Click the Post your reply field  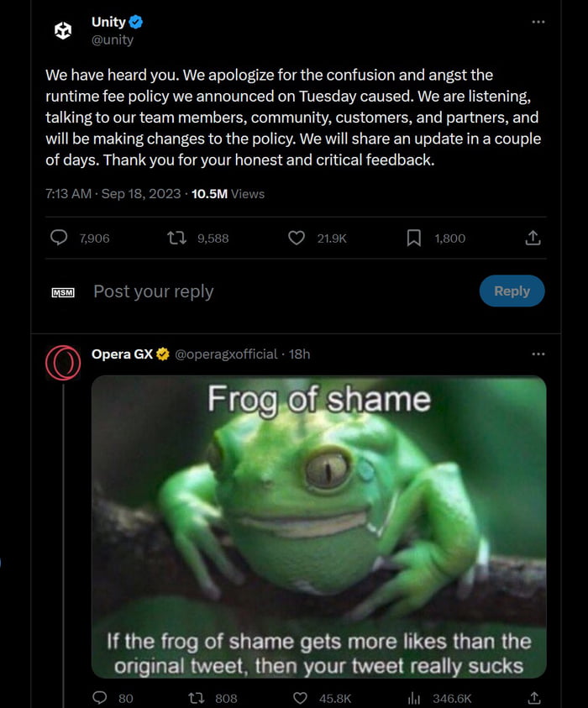(153, 291)
